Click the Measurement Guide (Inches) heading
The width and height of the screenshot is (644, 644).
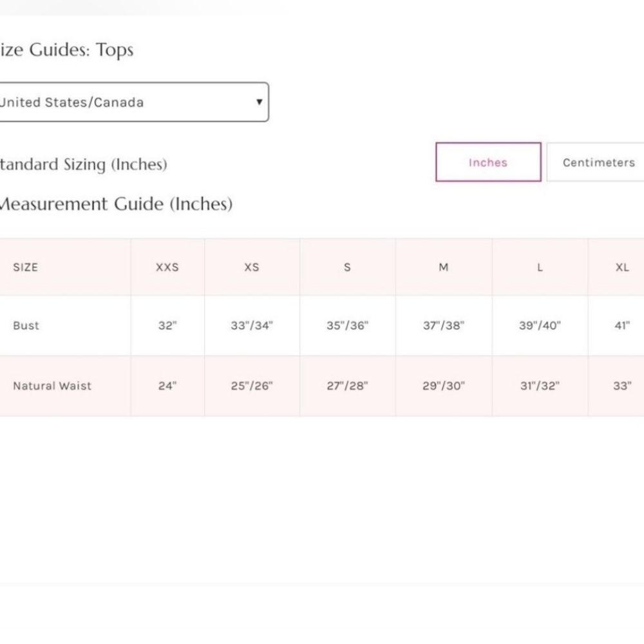click(115, 204)
